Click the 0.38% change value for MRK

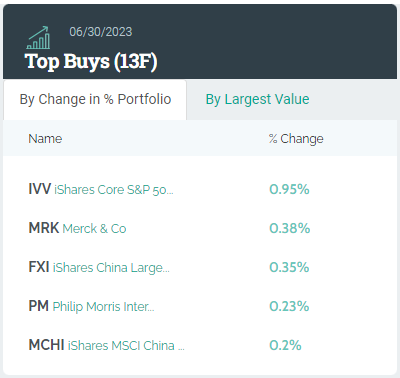pyautogui.click(x=290, y=228)
